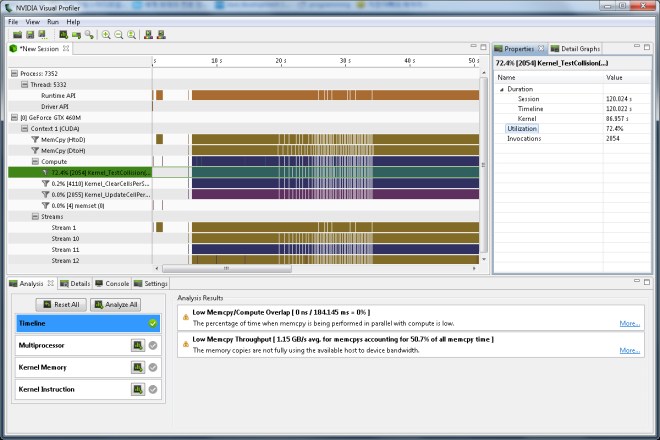660x440 pixels.
Task: Click the Save session floppy icon
Action: tap(30, 35)
